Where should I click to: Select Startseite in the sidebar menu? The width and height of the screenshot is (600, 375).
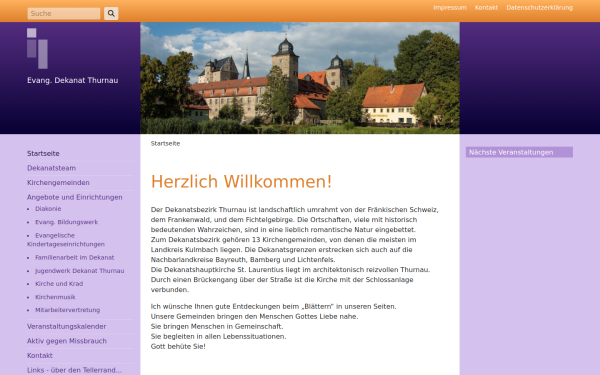(43, 153)
